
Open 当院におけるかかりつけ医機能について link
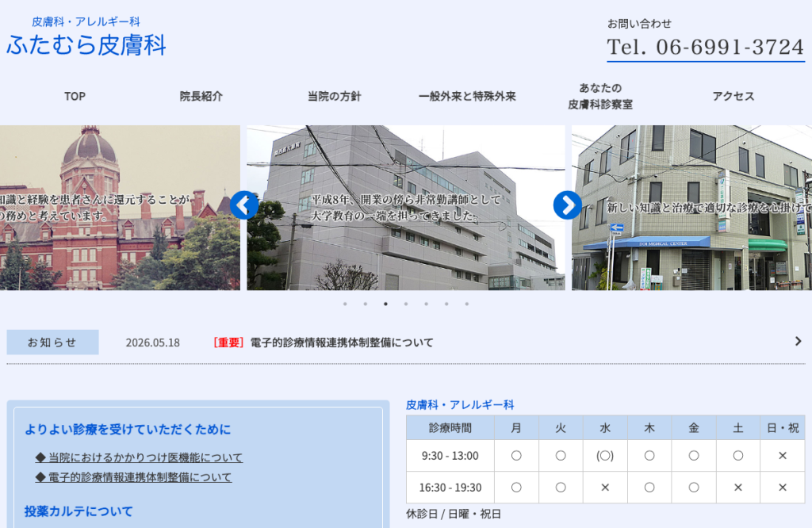139,457
